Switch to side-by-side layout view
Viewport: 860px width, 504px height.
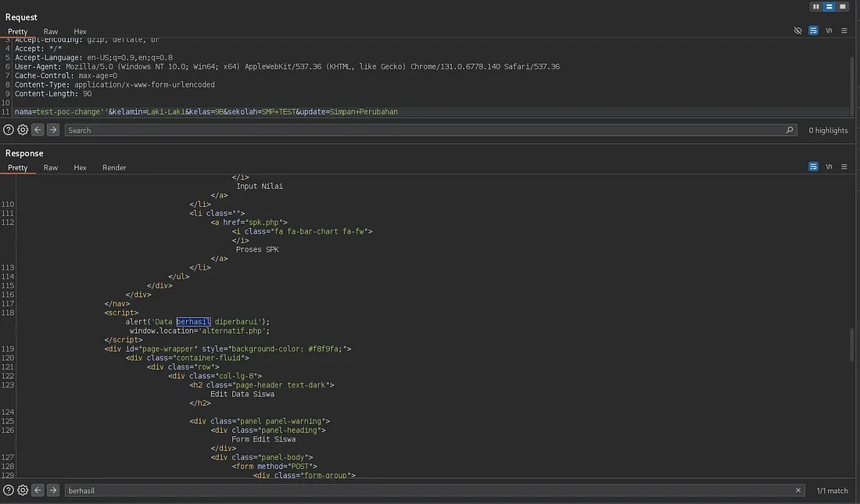pyautogui.click(x=816, y=6)
